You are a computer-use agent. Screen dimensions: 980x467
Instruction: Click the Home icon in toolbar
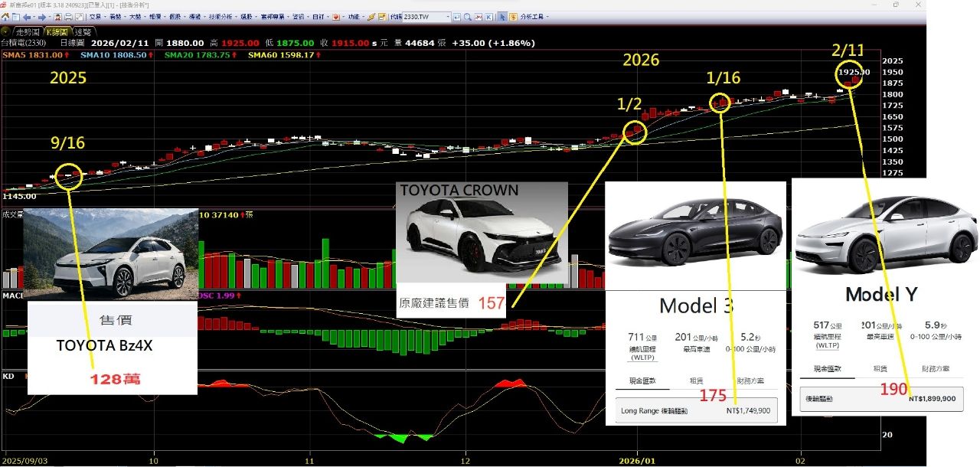coord(7,16)
